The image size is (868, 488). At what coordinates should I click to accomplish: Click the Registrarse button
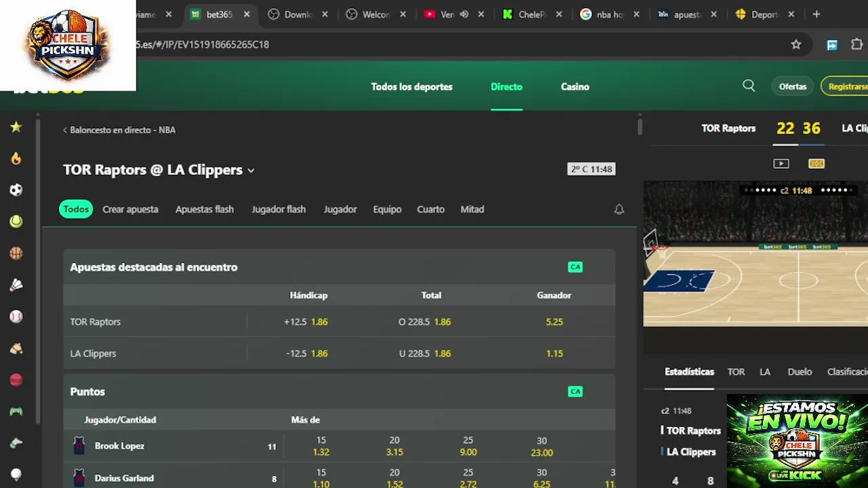pos(846,87)
